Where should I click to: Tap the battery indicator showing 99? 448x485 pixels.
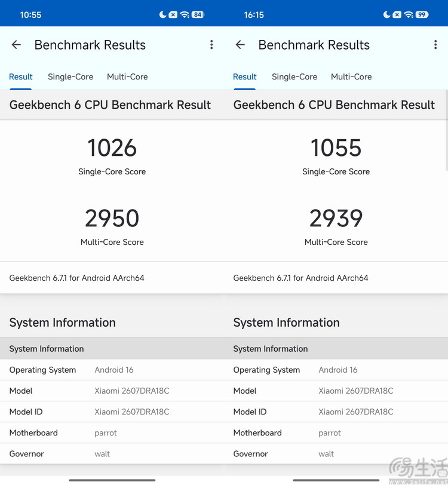pyautogui.click(x=422, y=14)
